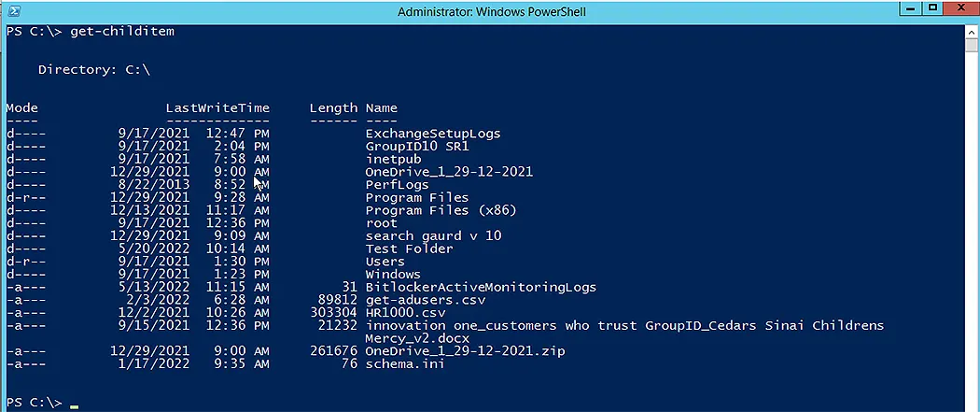Click the schema.ini file name
This screenshot has height=412, width=980.
pyautogui.click(x=405, y=363)
